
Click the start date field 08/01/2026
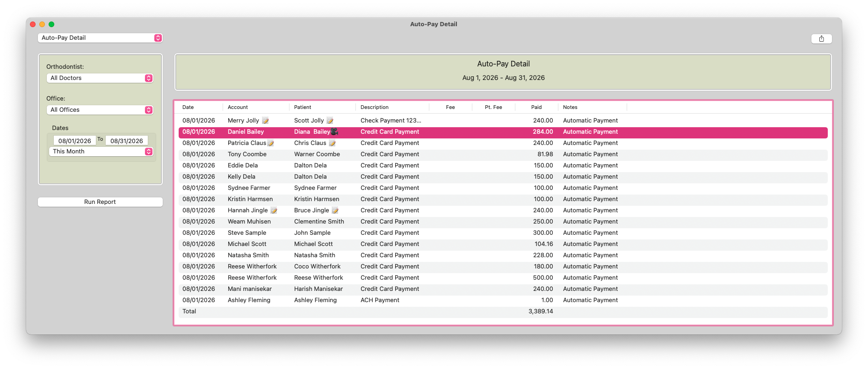[x=75, y=141]
